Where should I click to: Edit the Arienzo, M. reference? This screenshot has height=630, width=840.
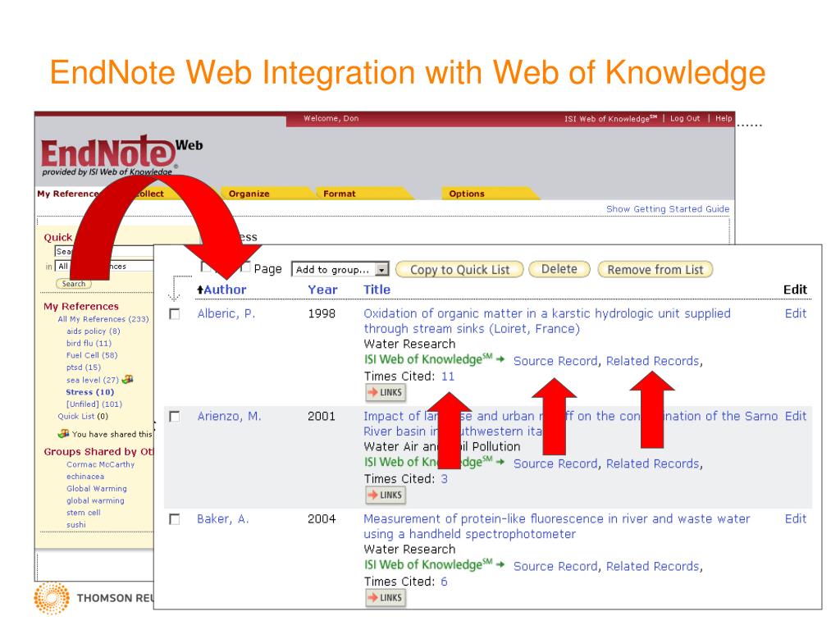pos(796,416)
